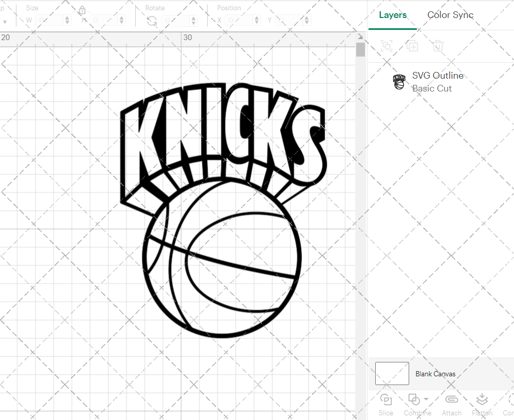Click the Slice tool icon
The image size is (514, 420).
tap(386, 399)
